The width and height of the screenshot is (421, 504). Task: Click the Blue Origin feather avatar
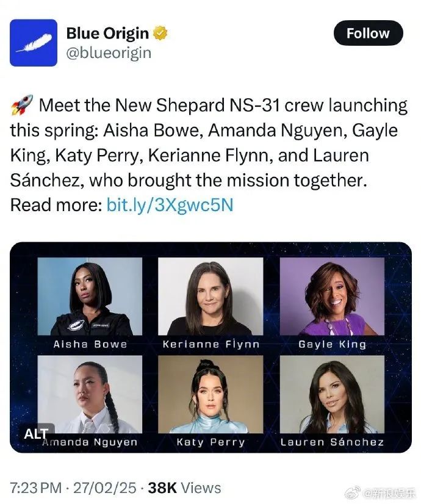click(x=34, y=43)
